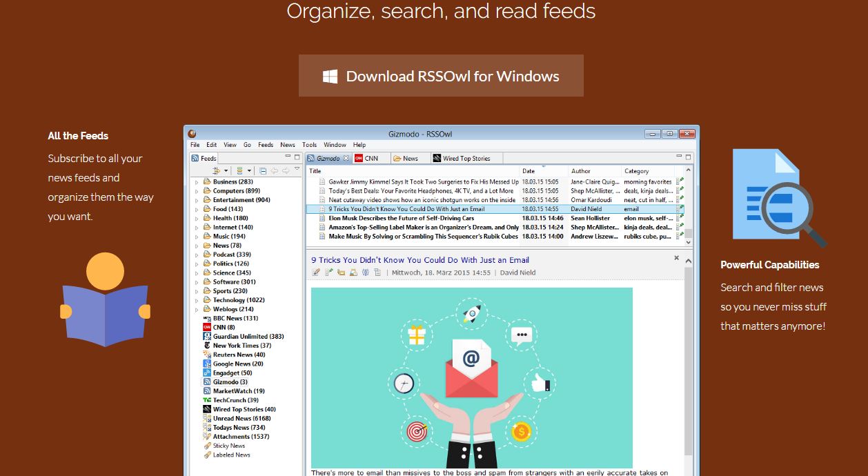Select the Gawker Jimmy Kimmel headline
The image size is (868, 476).
(423, 182)
